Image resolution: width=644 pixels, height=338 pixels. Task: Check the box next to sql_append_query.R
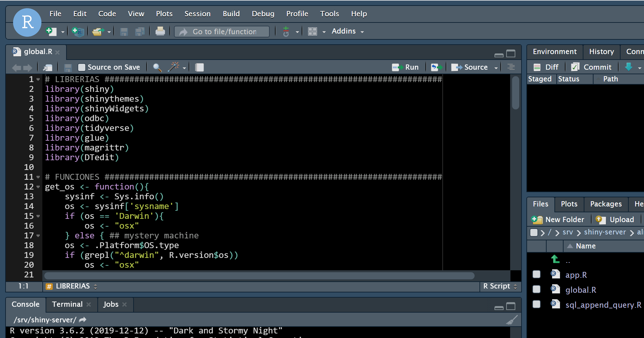tap(537, 304)
